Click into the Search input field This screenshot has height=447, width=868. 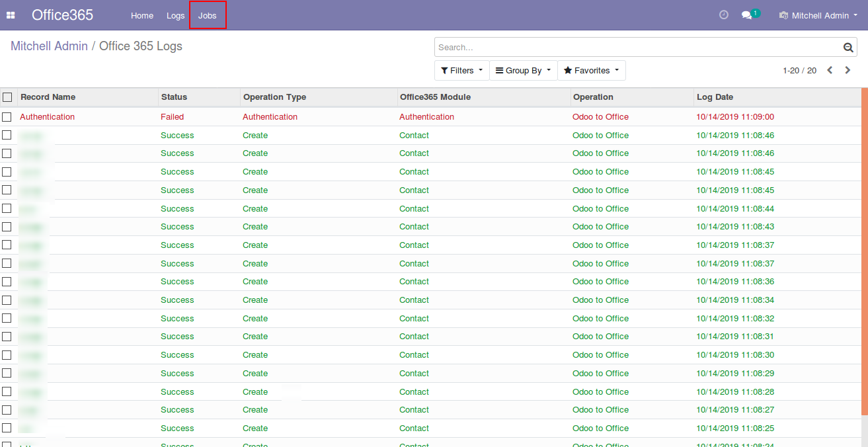635,48
